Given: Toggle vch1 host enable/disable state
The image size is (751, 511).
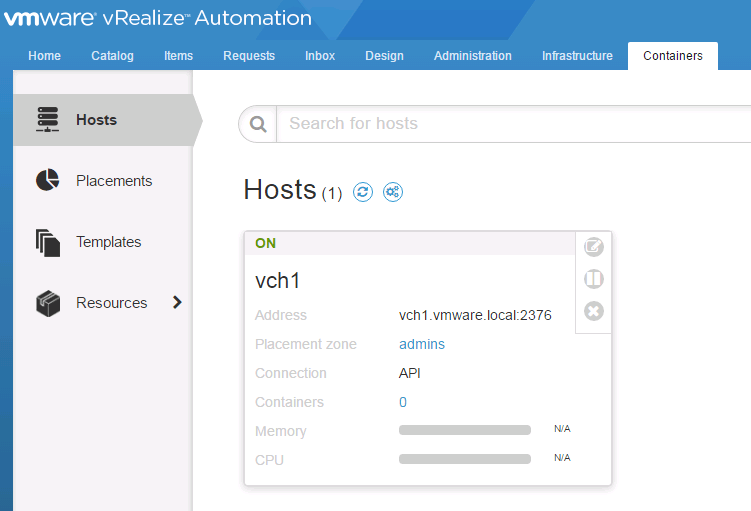Looking at the screenshot, I should (593, 279).
